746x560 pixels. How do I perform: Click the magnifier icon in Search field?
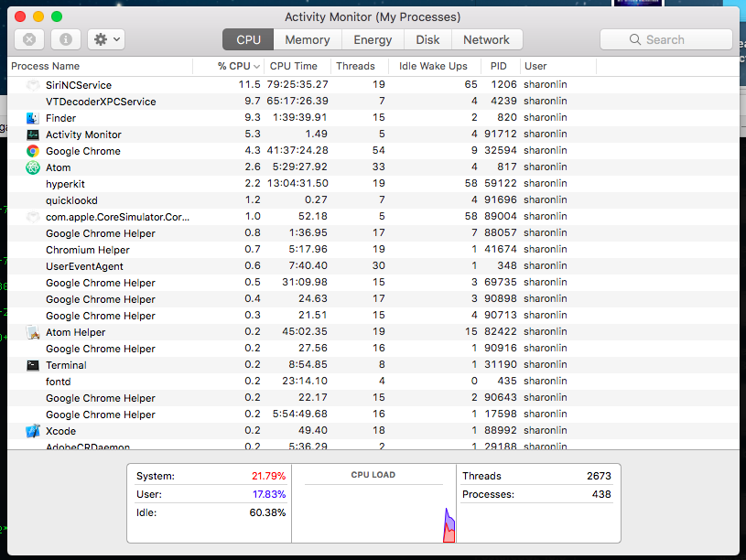pos(635,39)
